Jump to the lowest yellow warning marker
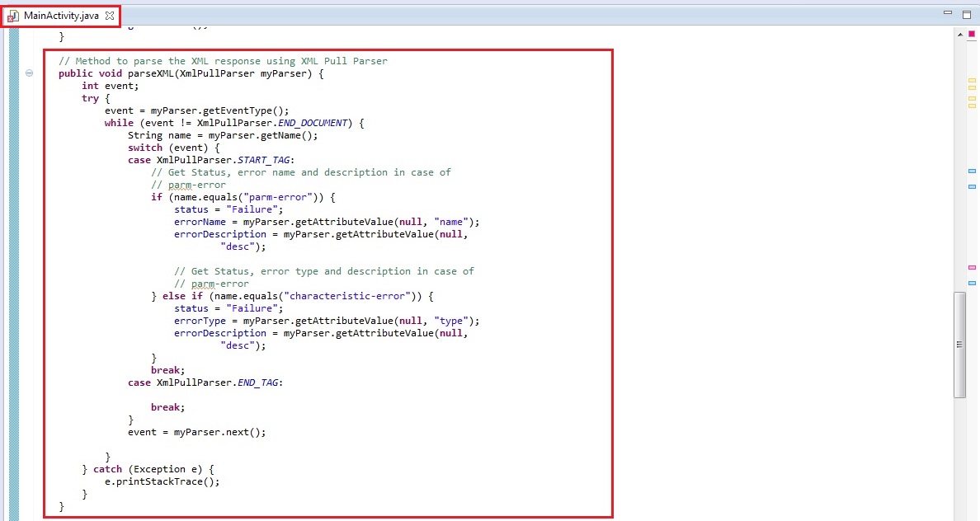Viewport: 980px width, 521px height. click(971, 106)
